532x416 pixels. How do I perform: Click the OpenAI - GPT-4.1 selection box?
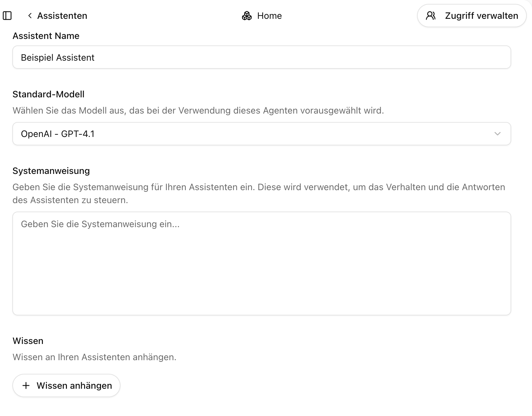262,134
